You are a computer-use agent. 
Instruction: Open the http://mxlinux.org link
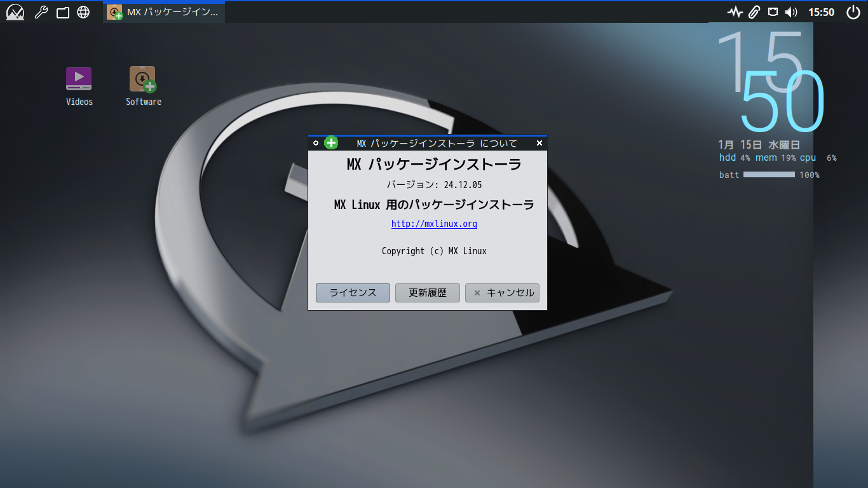coord(434,224)
